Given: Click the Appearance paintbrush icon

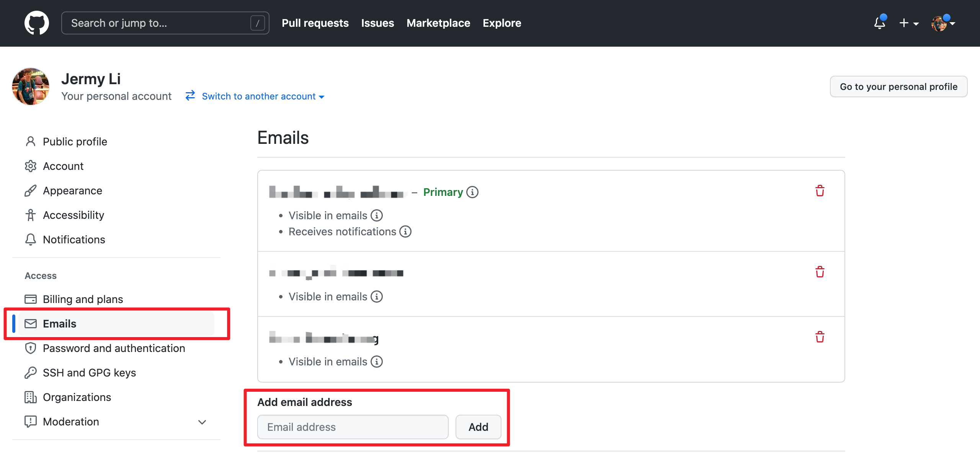Looking at the screenshot, I should [31, 191].
